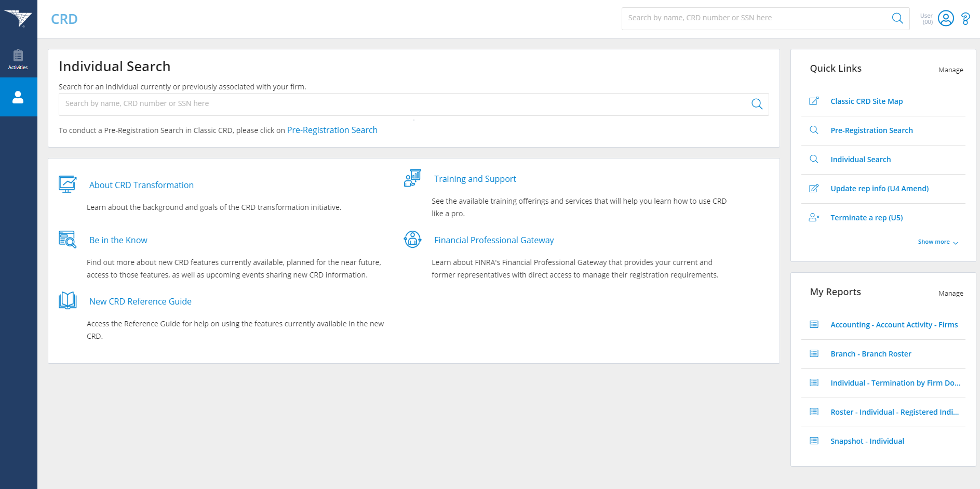The width and height of the screenshot is (980, 489).
Task: Open the Branch - Branch Roster report
Action: point(871,353)
